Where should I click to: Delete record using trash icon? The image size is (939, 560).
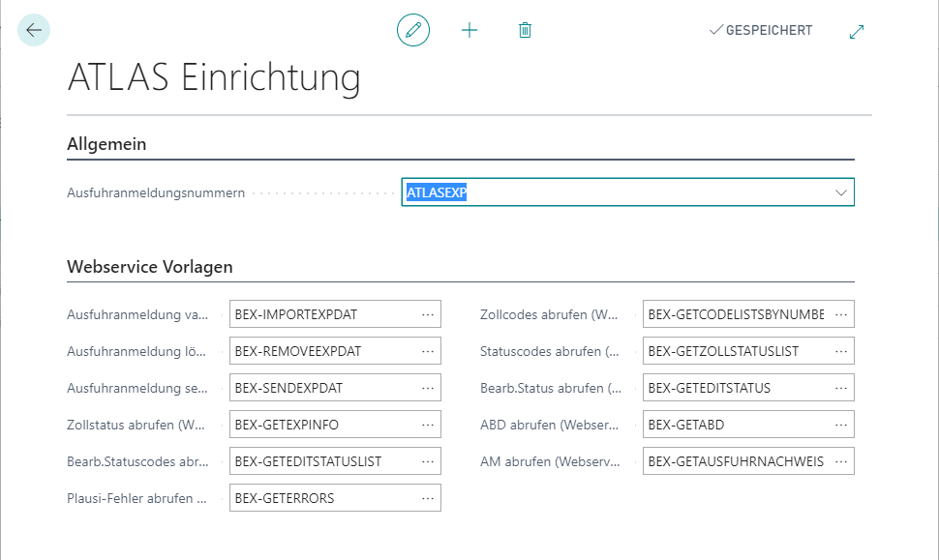point(526,30)
